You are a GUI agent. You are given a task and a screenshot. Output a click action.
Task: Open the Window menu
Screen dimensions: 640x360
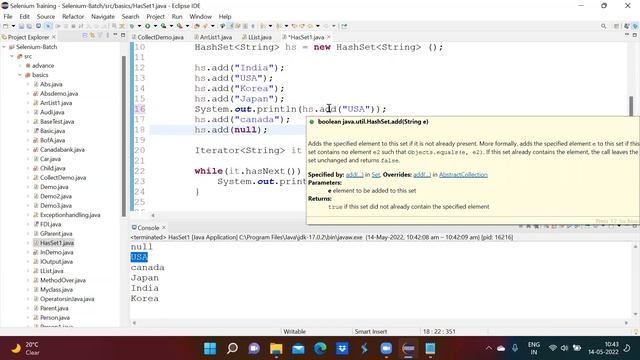pos(200,17)
